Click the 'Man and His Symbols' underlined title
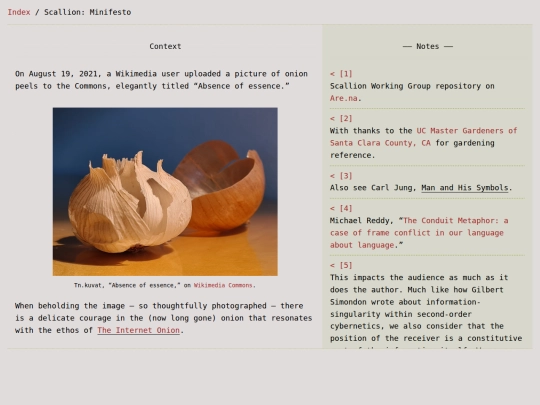Viewport: 540px width, 405px height. pyautogui.click(x=465, y=188)
